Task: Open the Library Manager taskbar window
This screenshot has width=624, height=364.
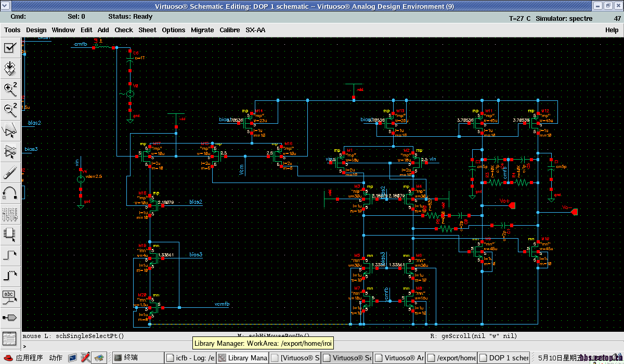Action: 242,358
